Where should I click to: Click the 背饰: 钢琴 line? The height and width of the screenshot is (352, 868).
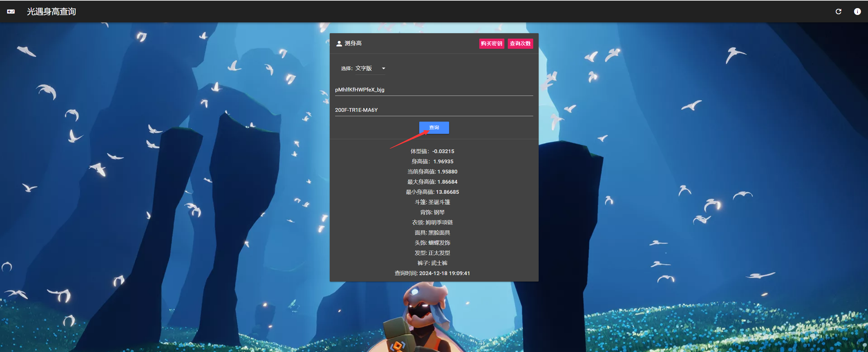(432, 212)
